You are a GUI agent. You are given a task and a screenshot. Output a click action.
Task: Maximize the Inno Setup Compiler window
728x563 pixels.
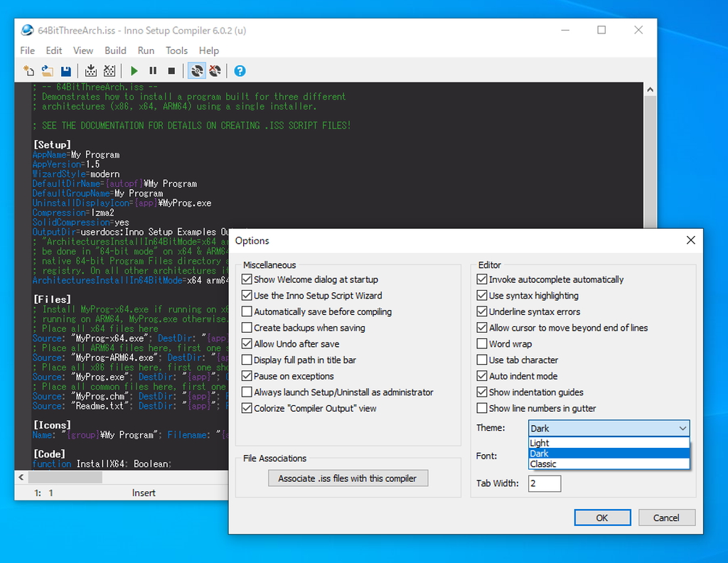coord(601,30)
